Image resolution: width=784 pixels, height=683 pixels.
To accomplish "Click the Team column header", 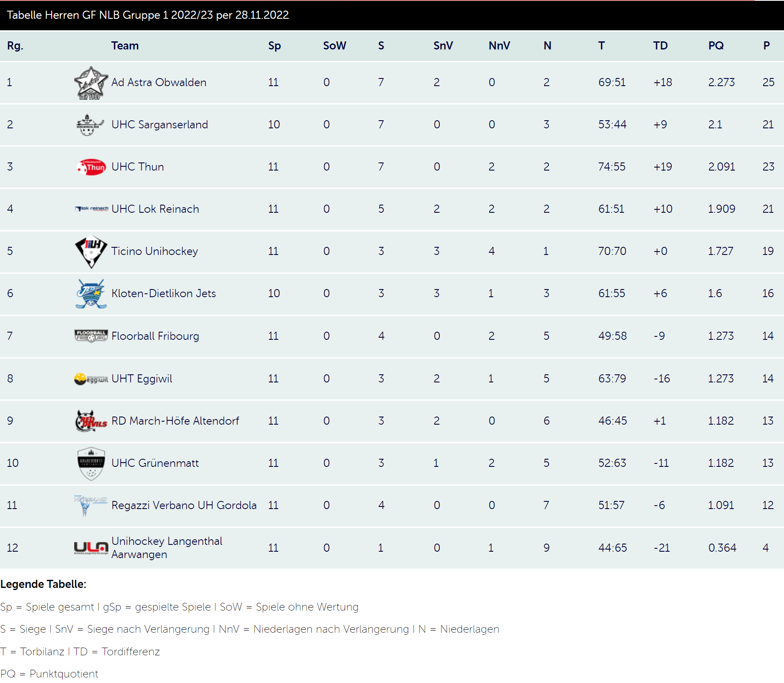I will (125, 46).
